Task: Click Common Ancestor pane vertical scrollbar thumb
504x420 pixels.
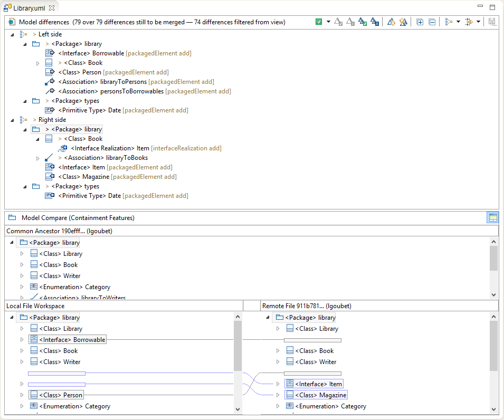Action: (x=493, y=258)
